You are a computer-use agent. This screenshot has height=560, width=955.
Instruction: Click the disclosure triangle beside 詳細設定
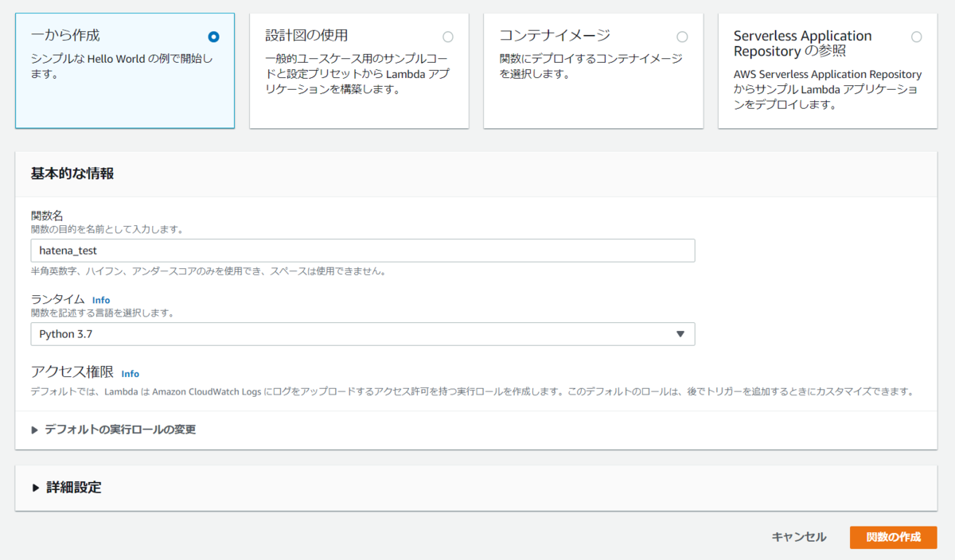point(34,487)
